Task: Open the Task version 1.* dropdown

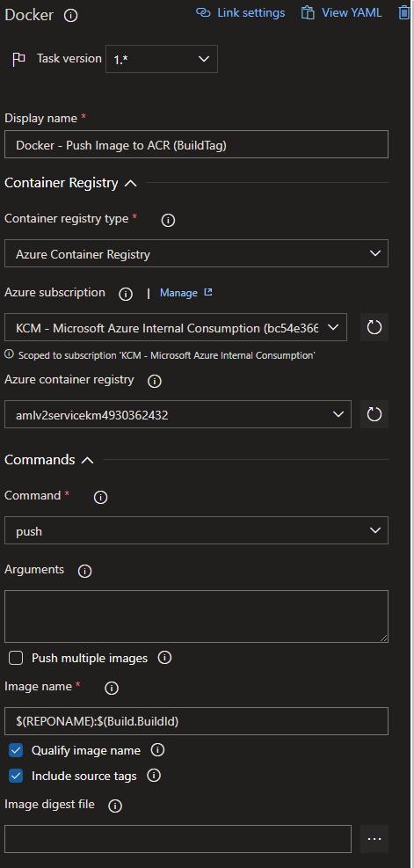Action: [162, 59]
